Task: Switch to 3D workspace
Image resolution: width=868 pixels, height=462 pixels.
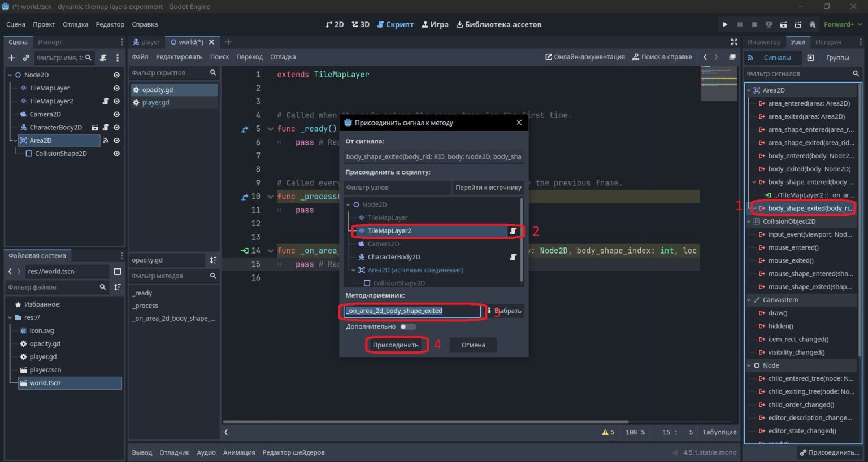Action: pos(361,24)
